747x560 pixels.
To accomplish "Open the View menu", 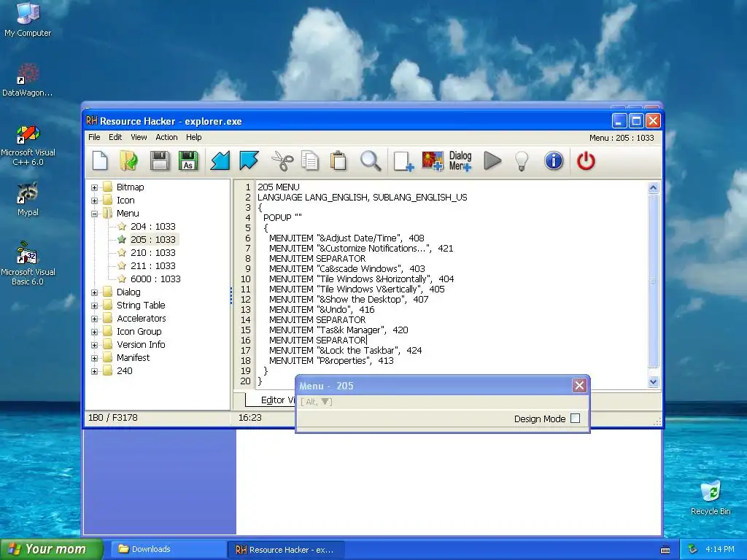I will (139, 137).
